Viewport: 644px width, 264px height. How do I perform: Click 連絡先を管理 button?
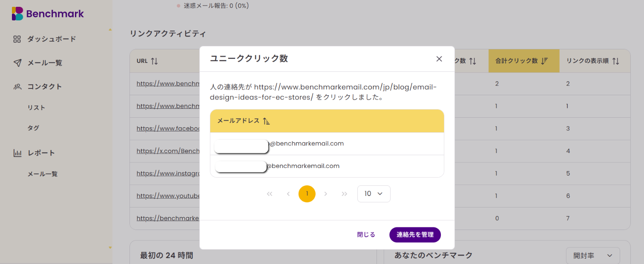415,235
